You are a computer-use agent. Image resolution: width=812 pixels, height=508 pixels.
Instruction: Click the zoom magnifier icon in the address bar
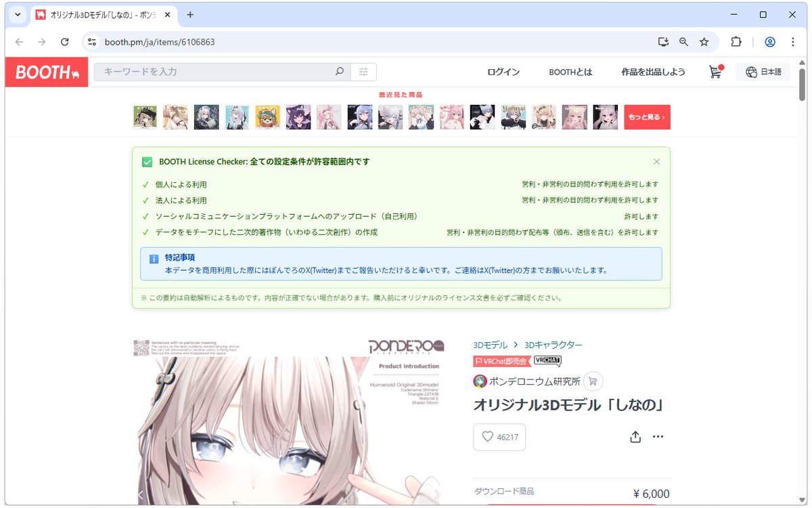click(683, 42)
